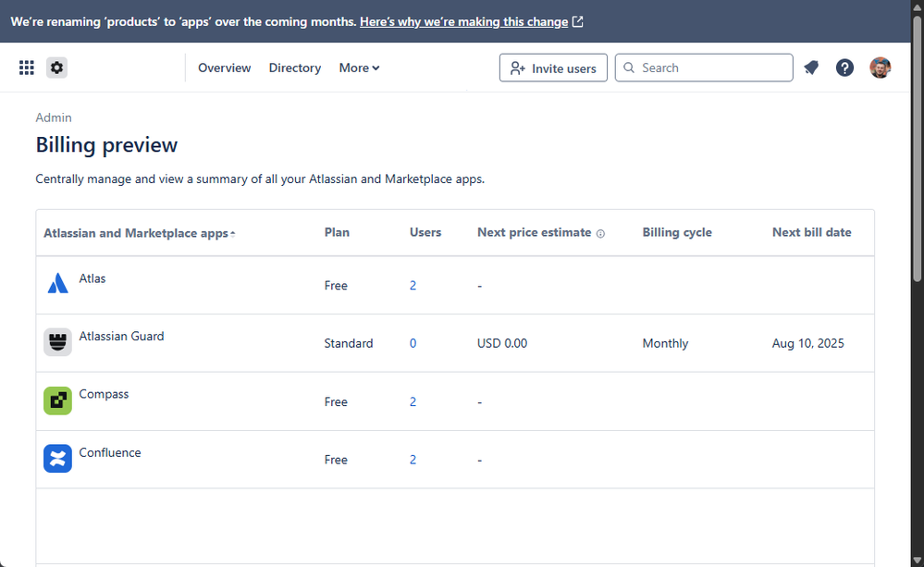Open Confluence users count 2
This screenshot has width=924, height=567.
[x=413, y=459]
